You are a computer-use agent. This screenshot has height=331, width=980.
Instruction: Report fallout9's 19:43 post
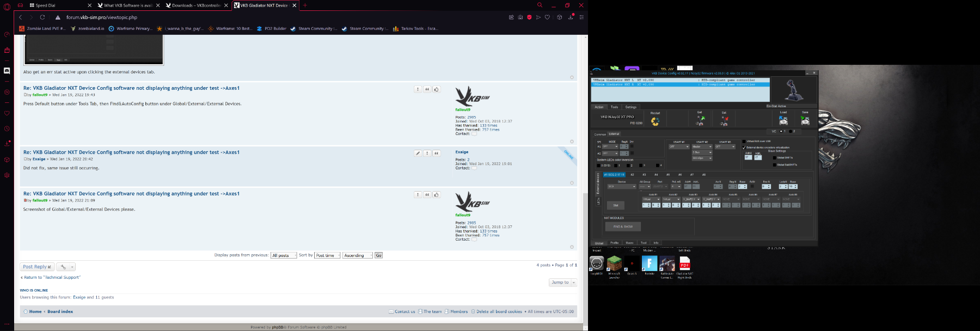pyautogui.click(x=418, y=89)
